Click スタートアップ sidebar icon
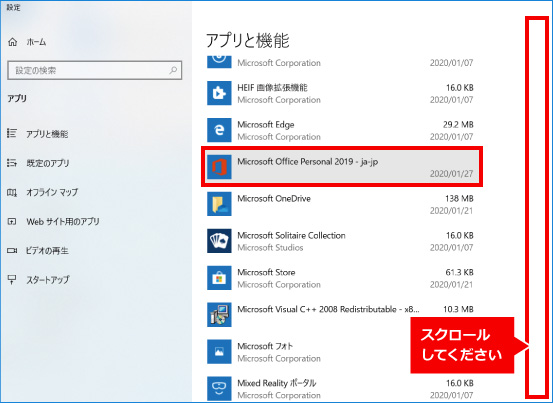Viewport: 553px width, 403px height. [12, 280]
